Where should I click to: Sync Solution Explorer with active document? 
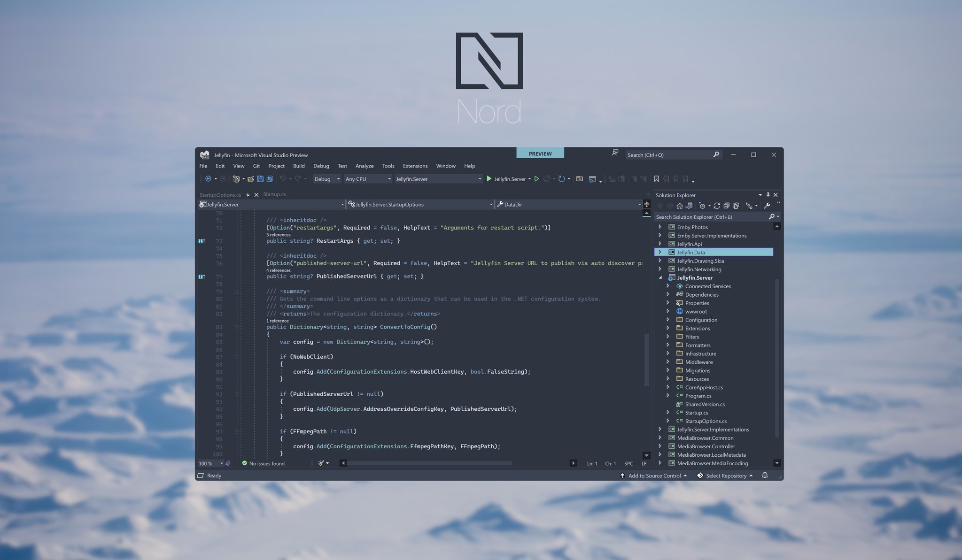point(688,206)
